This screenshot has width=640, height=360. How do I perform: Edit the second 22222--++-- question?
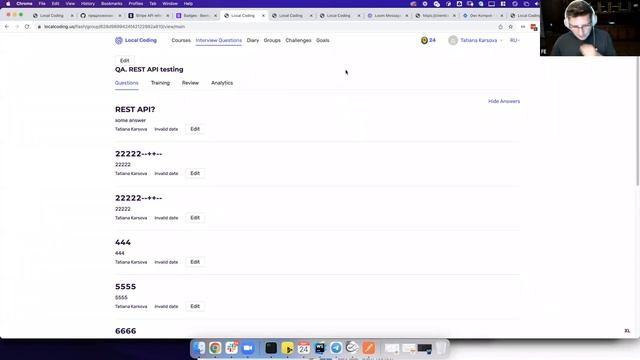[195, 218]
